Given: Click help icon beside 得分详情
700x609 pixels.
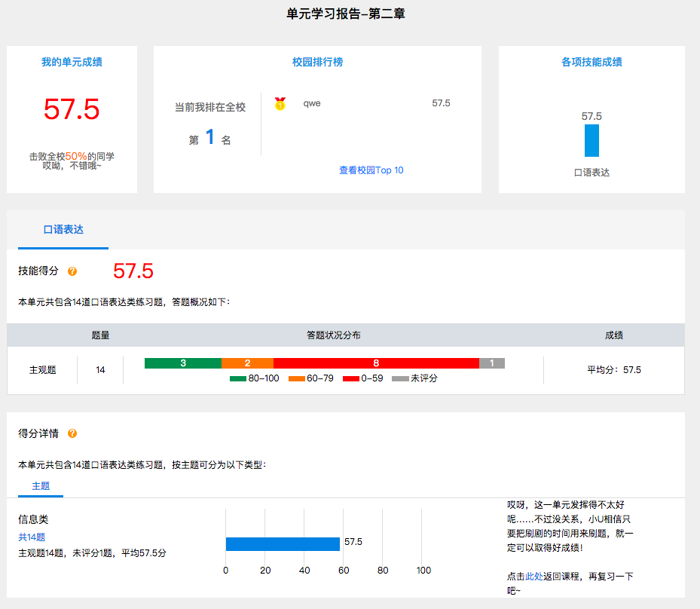Looking at the screenshot, I should tap(72, 433).
